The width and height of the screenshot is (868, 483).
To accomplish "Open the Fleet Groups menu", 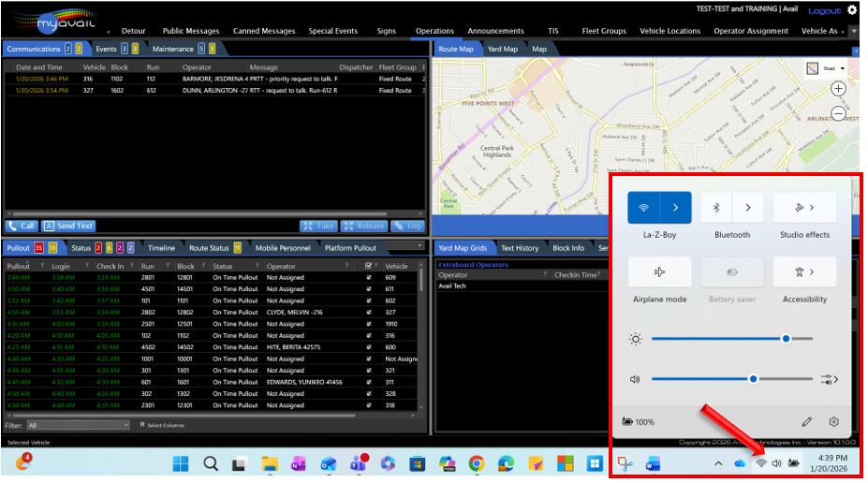I will tap(604, 31).
